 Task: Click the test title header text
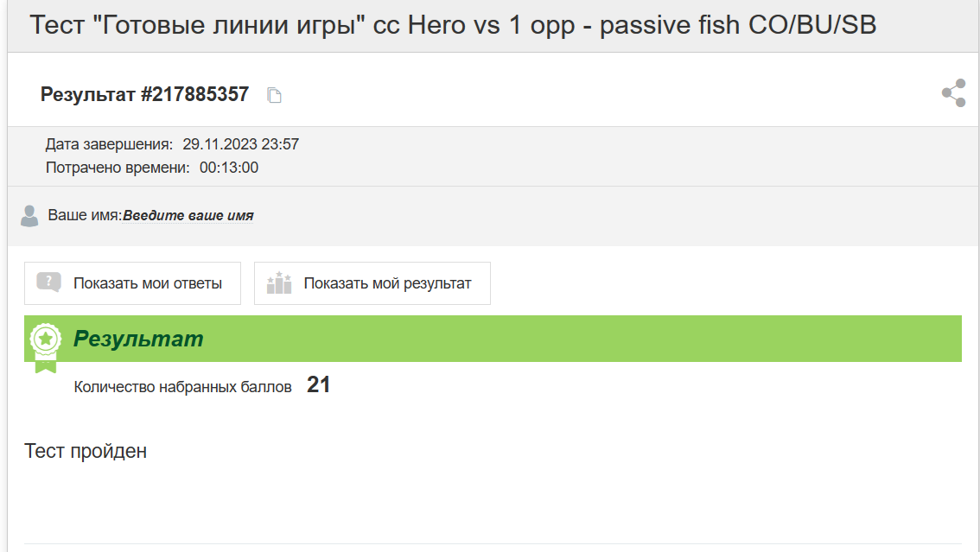pos(453,25)
